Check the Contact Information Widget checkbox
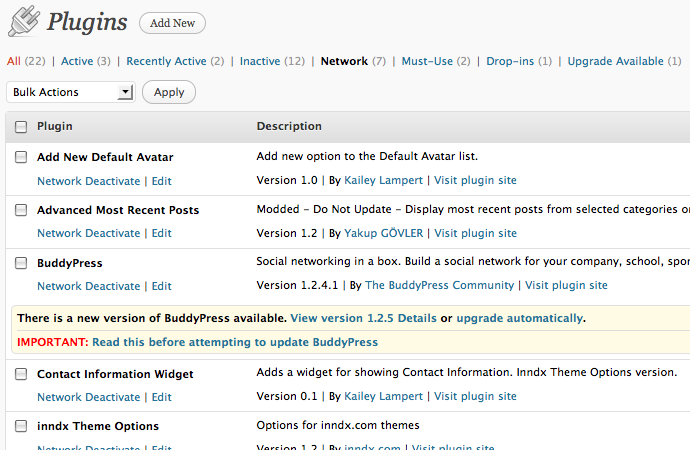690x450 pixels. pyautogui.click(x=21, y=374)
